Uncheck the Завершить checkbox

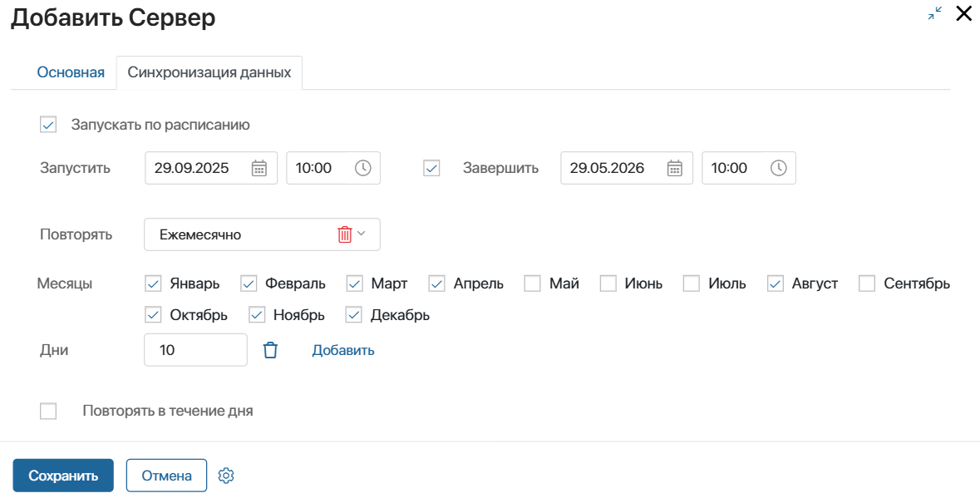[x=431, y=167]
